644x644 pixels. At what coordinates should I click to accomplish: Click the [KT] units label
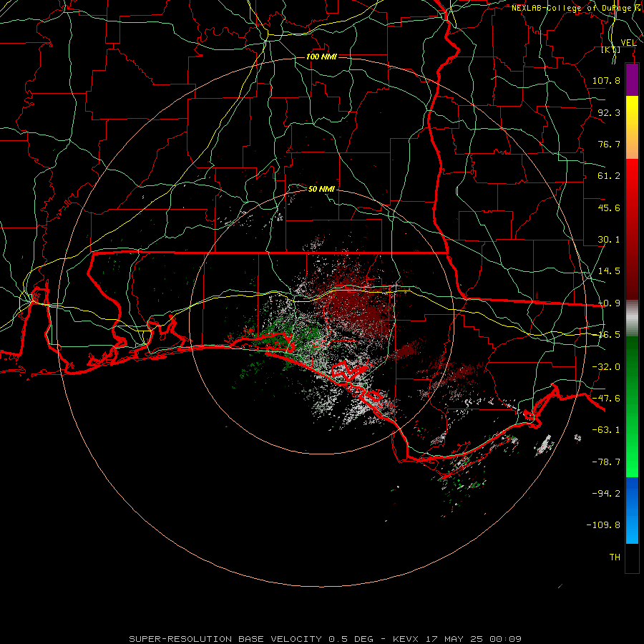coord(611,49)
